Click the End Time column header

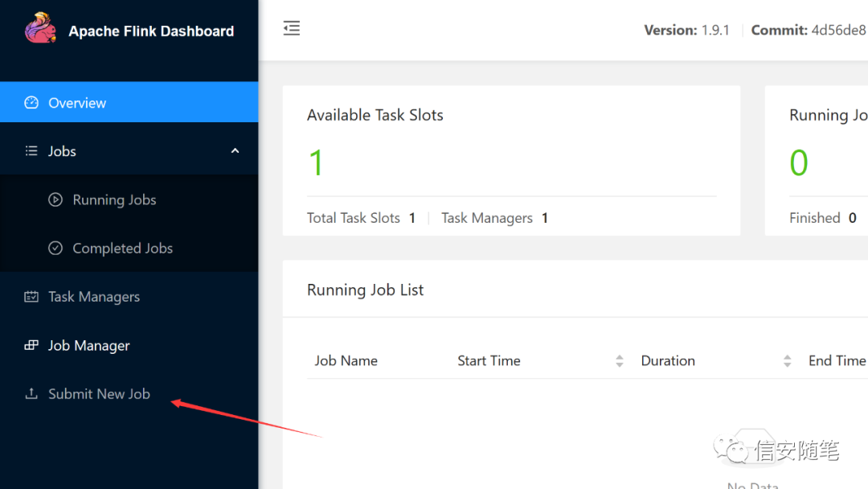coord(837,360)
